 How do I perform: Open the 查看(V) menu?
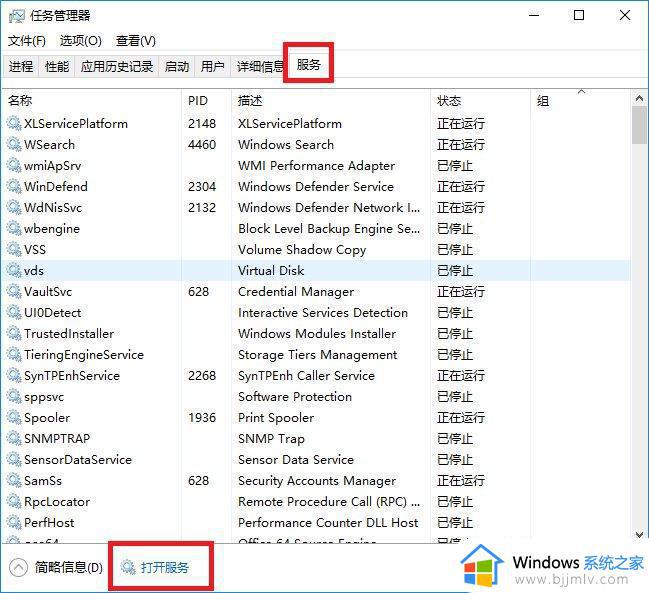(136, 41)
